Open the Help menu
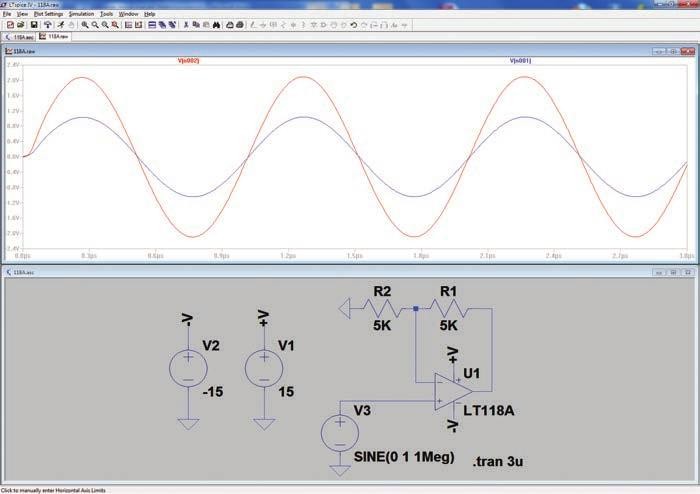 point(150,14)
